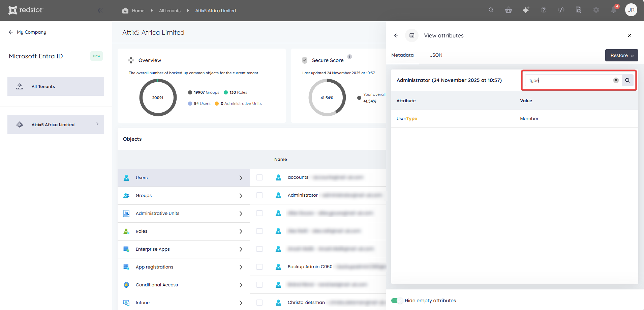Check the Christo Zietsman checkbox

click(x=259, y=303)
